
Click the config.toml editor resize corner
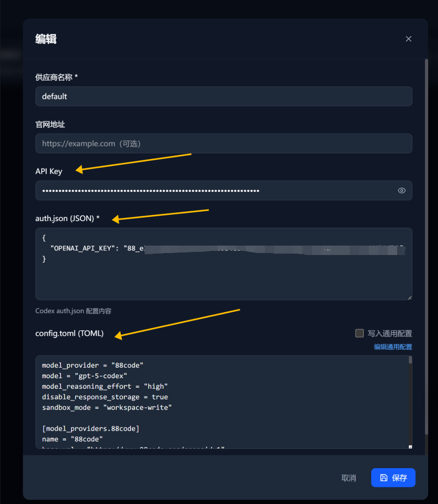pos(410,447)
